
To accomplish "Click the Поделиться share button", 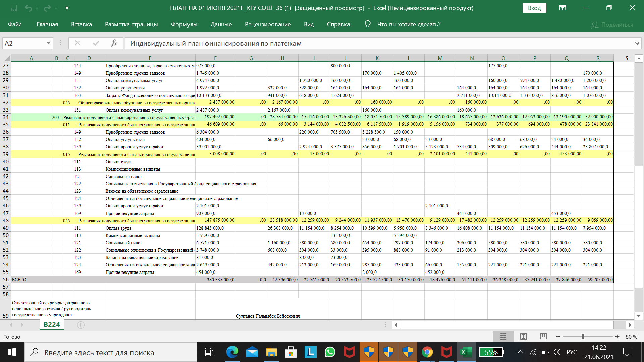I will click(612, 25).
